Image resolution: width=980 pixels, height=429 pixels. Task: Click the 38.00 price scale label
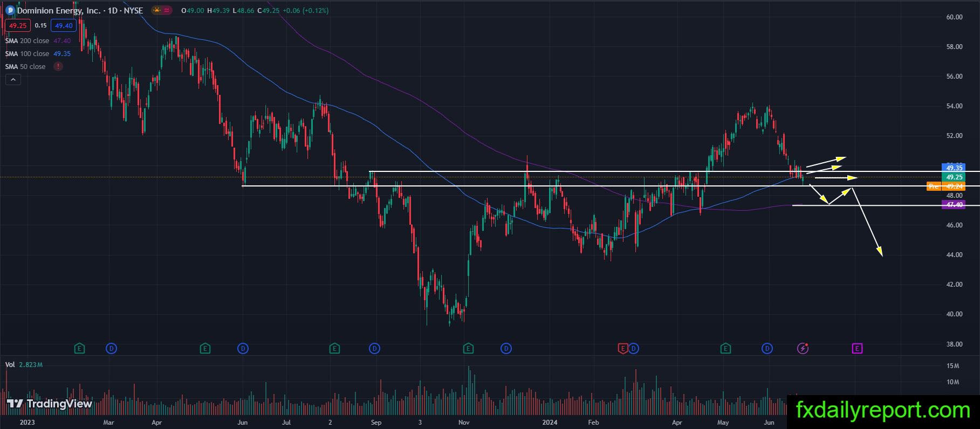955,344
